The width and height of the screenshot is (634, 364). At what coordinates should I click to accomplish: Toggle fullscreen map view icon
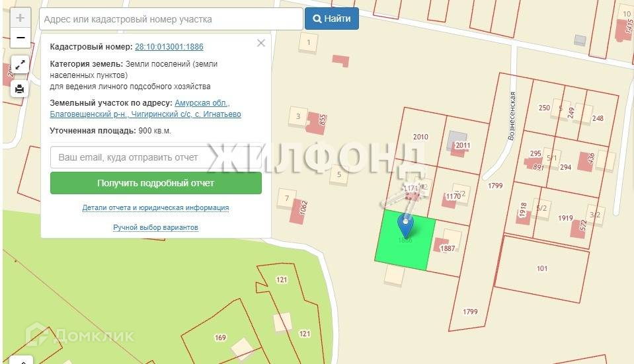click(20, 65)
